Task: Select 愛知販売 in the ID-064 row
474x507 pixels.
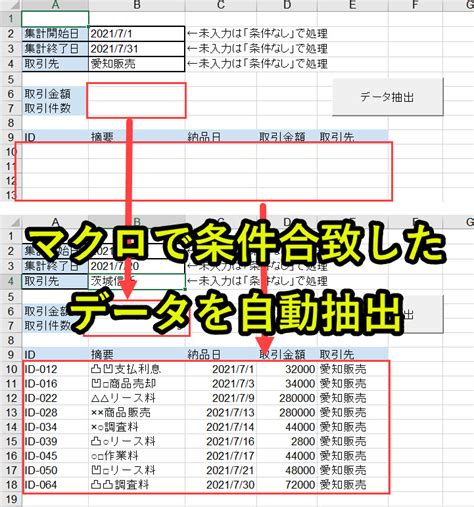Action: (x=353, y=485)
